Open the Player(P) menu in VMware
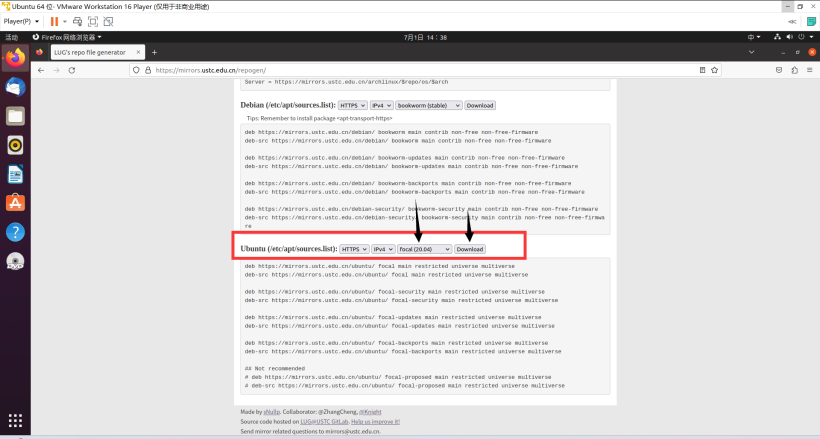The image size is (820, 439). coord(21,20)
